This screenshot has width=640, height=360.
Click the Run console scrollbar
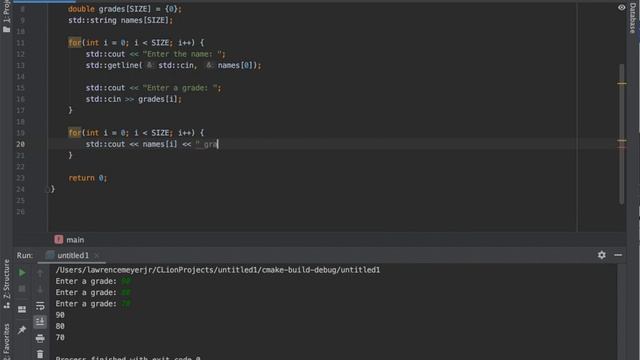[621, 311]
